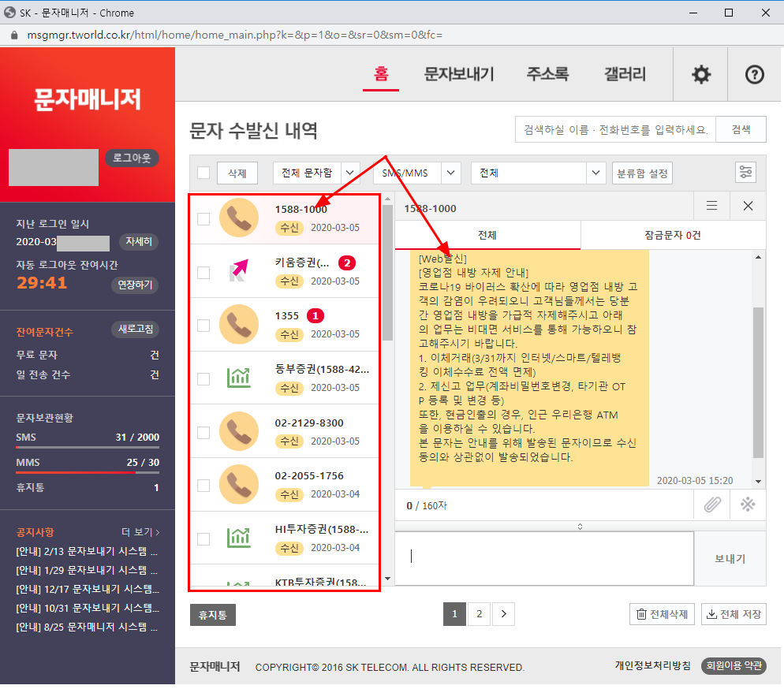Check the 1588-1000 message checkbox
This screenshot has height=689, width=784.
pos(202,218)
